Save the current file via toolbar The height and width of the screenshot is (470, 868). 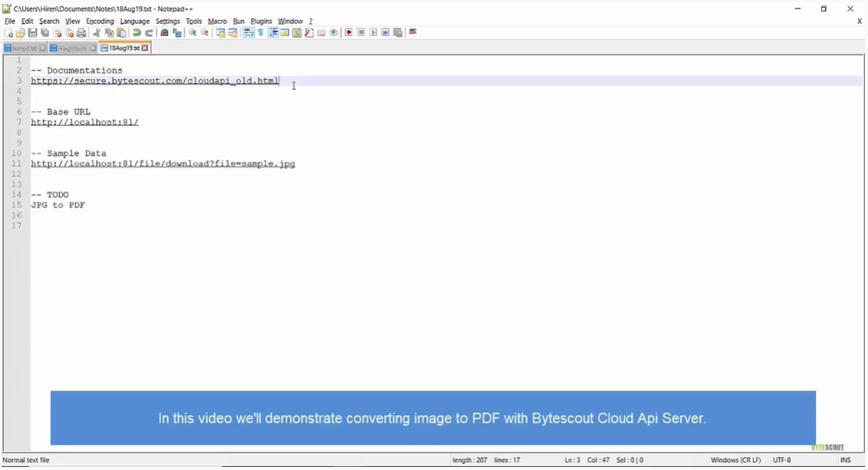coord(33,33)
